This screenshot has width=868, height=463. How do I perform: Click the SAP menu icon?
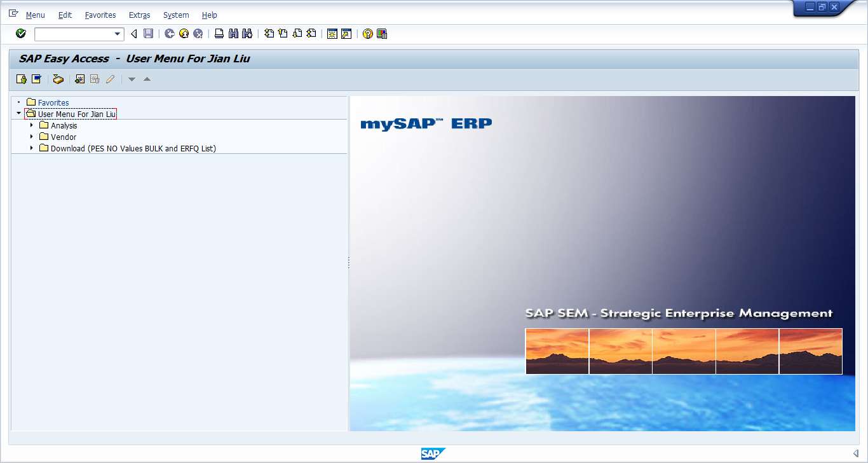[36, 79]
